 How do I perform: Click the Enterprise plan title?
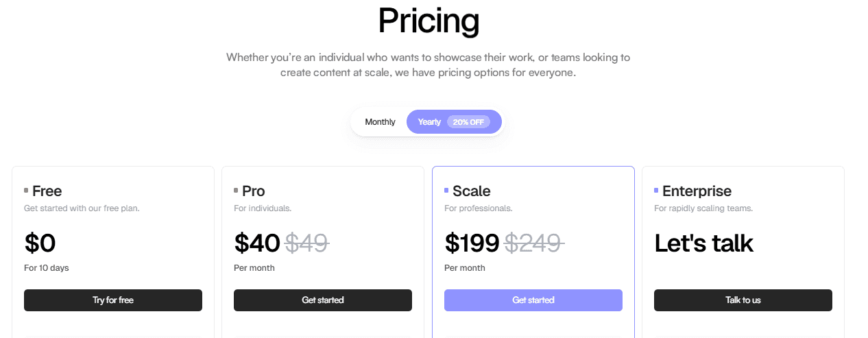(697, 191)
